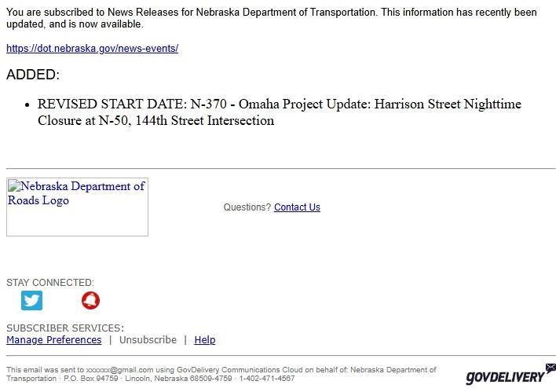Click the GovDelivery logo
Image resolution: width=556 pixels, height=392 pixels.
(x=510, y=375)
